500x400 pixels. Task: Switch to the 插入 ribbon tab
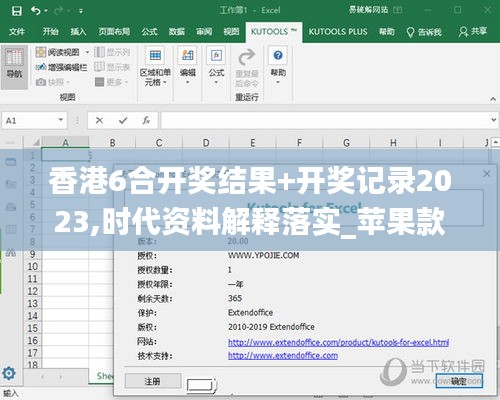click(x=78, y=32)
